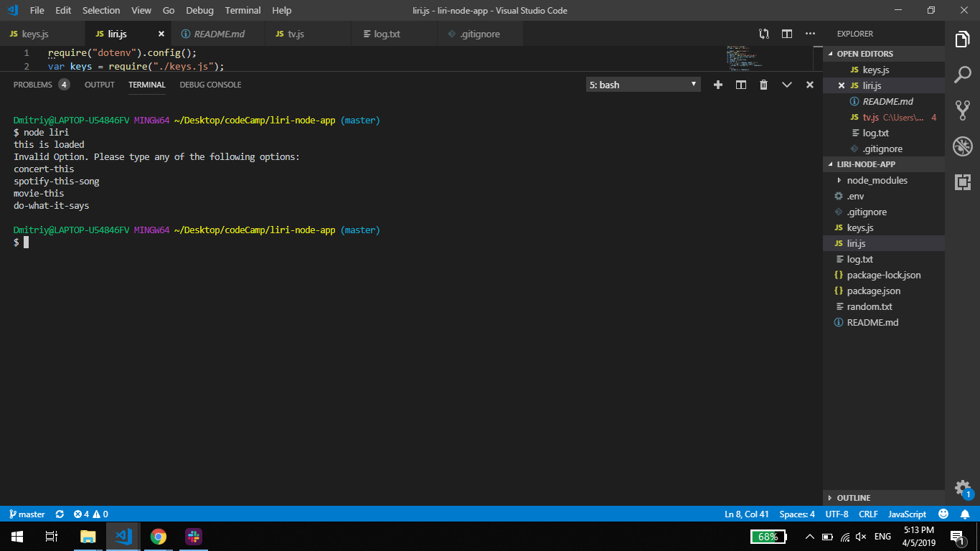Create a new terminal with plus icon
This screenshot has height=551, width=980.
click(717, 85)
